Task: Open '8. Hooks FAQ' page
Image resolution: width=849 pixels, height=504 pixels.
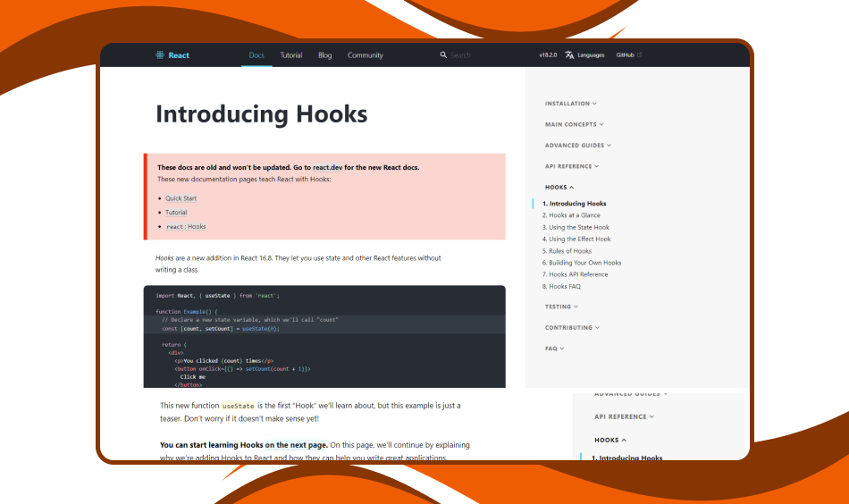Action: point(561,286)
